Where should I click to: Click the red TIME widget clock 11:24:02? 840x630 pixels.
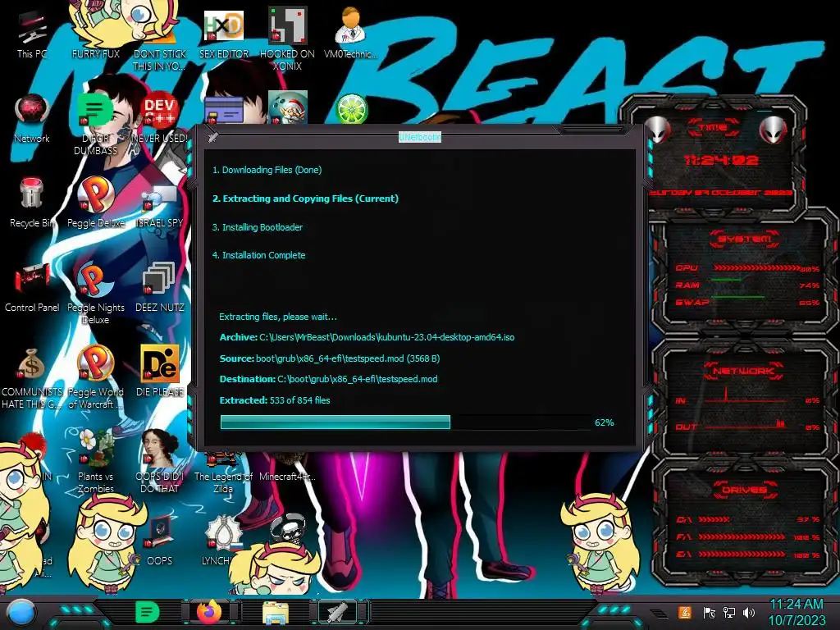tap(721, 160)
